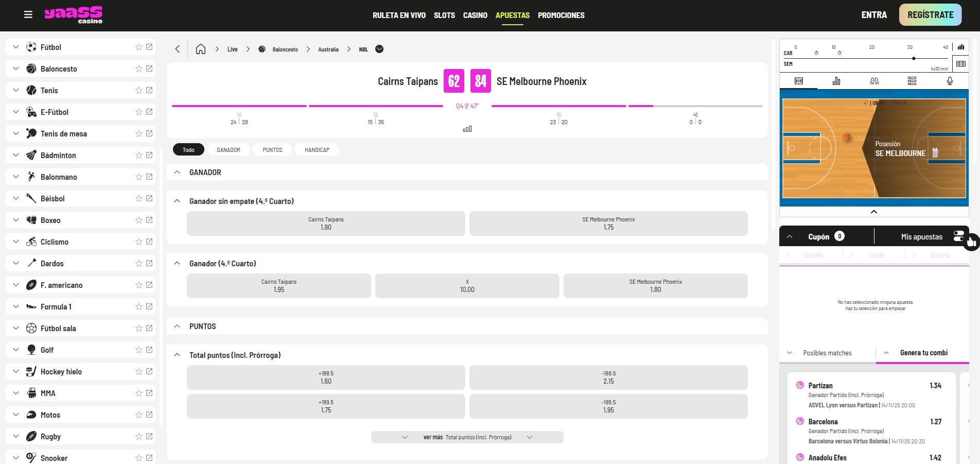980x464 pixels.
Task: Expand the Boxeo sport category
Action: 16,220
